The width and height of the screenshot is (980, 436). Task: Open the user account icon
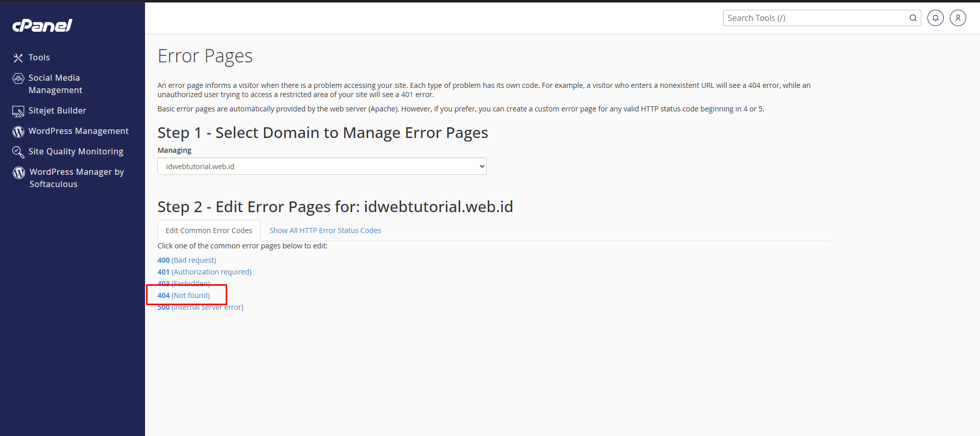coord(958,18)
